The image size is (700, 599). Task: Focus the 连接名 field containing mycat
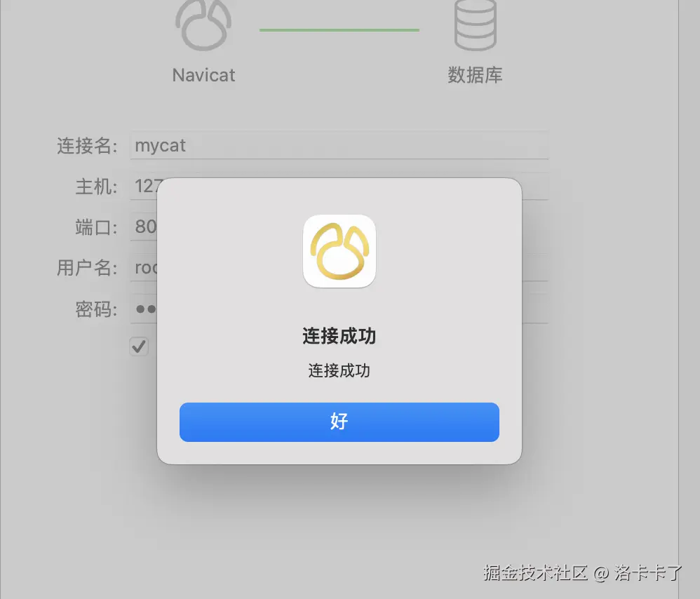pos(339,145)
